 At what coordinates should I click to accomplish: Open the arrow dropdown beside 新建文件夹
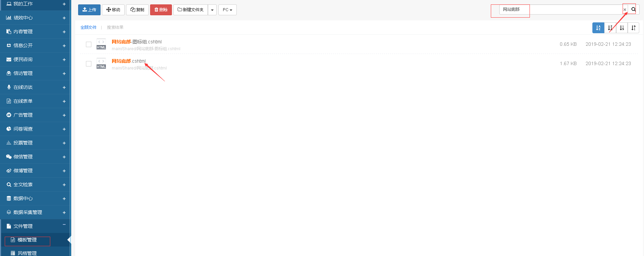[x=212, y=10]
